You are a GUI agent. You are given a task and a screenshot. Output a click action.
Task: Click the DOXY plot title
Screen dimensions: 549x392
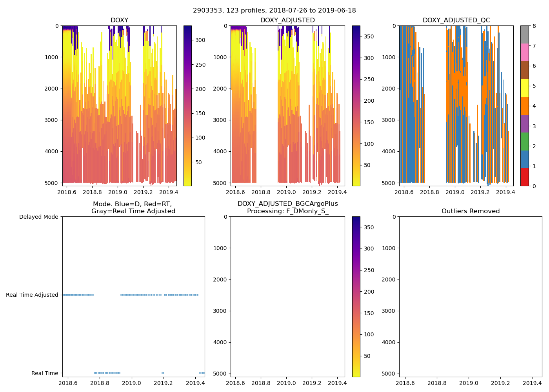coord(119,20)
